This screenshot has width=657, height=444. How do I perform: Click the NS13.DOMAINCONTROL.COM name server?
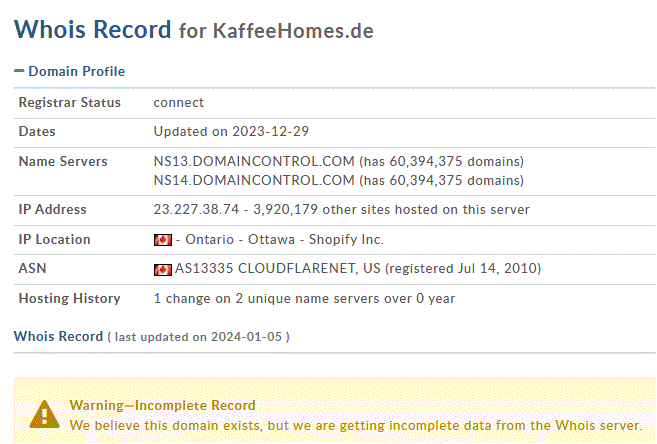pos(254,161)
